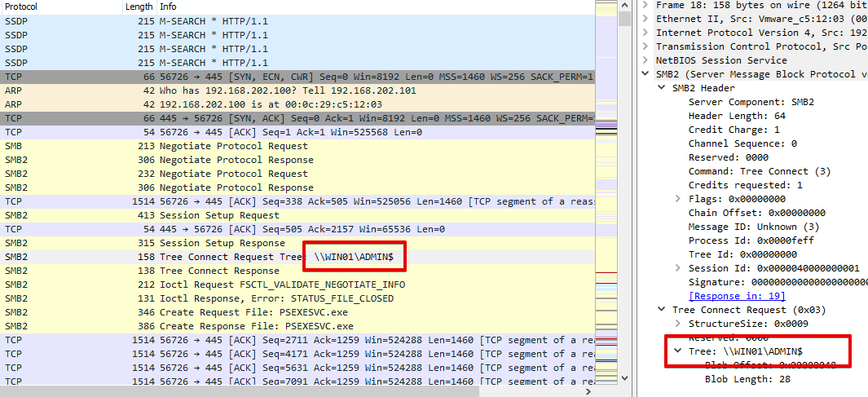The width and height of the screenshot is (868, 397).
Task: Expand the NetBIOS Session Service layer
Action: click(x=645, y=60)
